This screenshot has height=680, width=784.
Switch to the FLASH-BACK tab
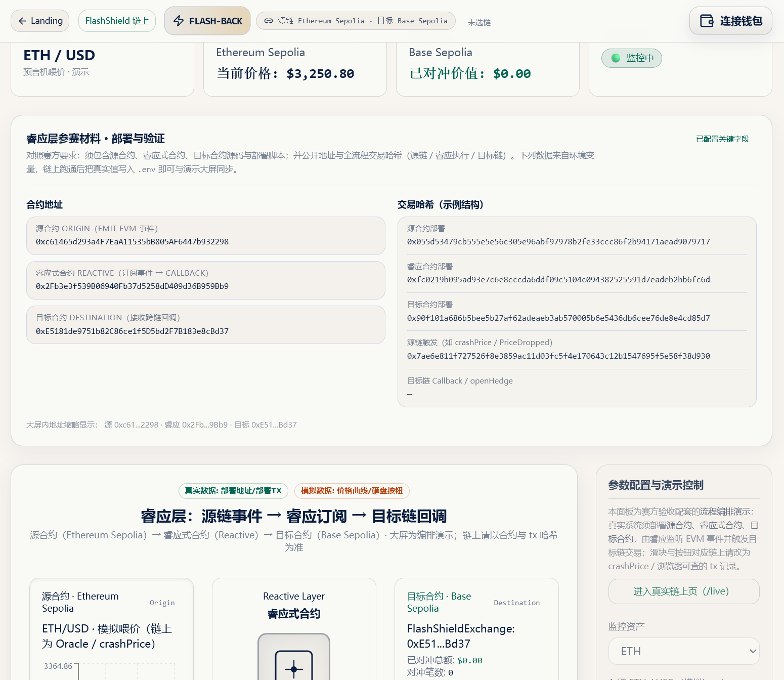tap(207, 21)
